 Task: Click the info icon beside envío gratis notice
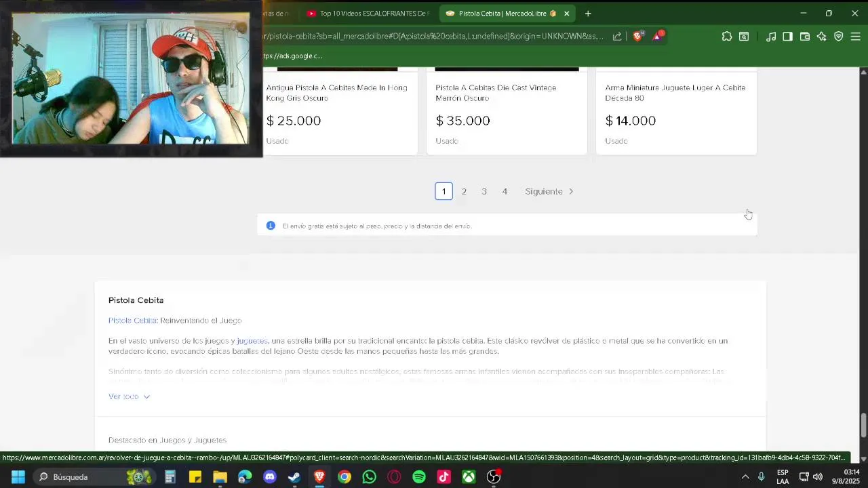pyautogui.click(x=271, y=226)
